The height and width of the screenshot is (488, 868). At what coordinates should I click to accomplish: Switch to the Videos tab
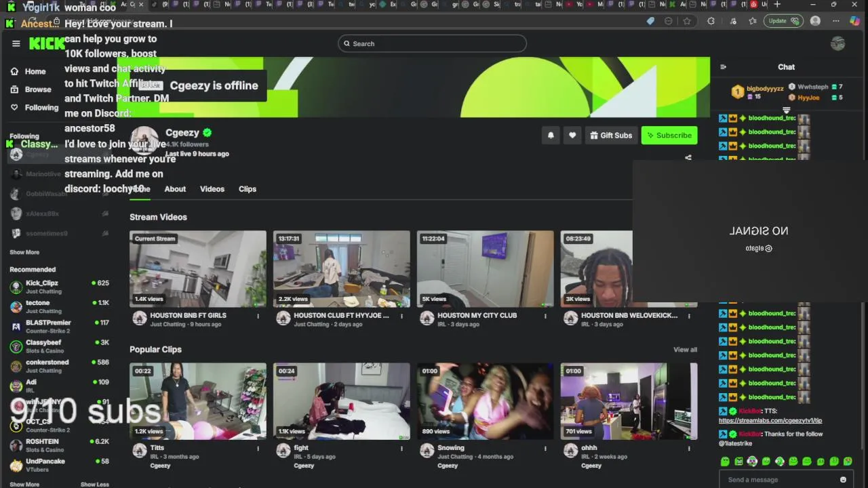(x=212, y=189)
